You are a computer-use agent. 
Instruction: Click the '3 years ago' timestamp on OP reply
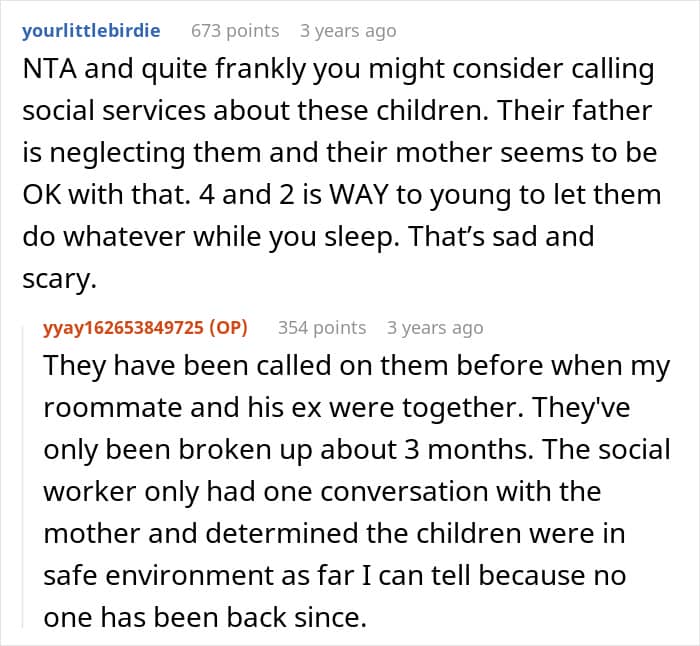pos(435,328)
